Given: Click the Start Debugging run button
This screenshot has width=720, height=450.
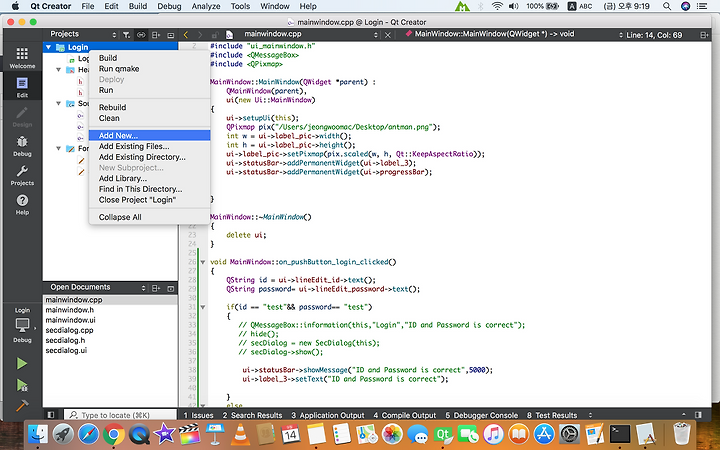Looking at the screenshot, I should tap(22, 384).
